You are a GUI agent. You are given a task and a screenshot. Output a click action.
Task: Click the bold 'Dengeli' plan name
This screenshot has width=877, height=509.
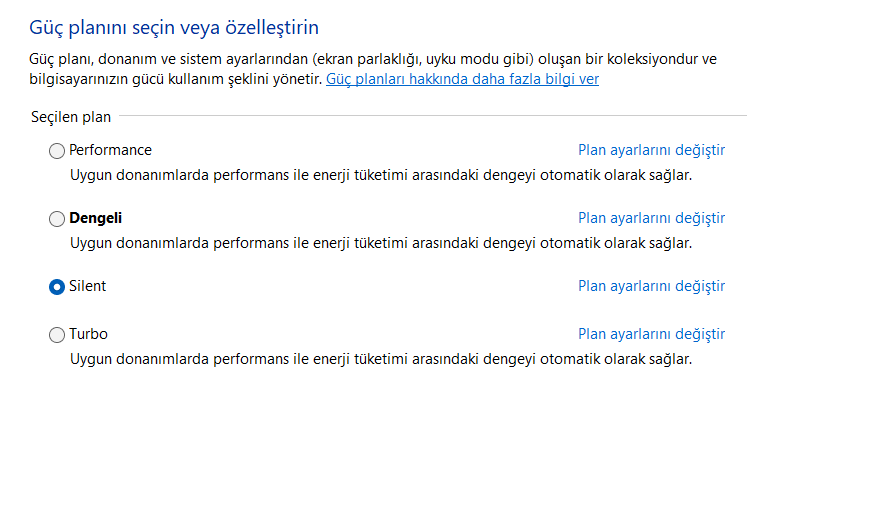96,218
